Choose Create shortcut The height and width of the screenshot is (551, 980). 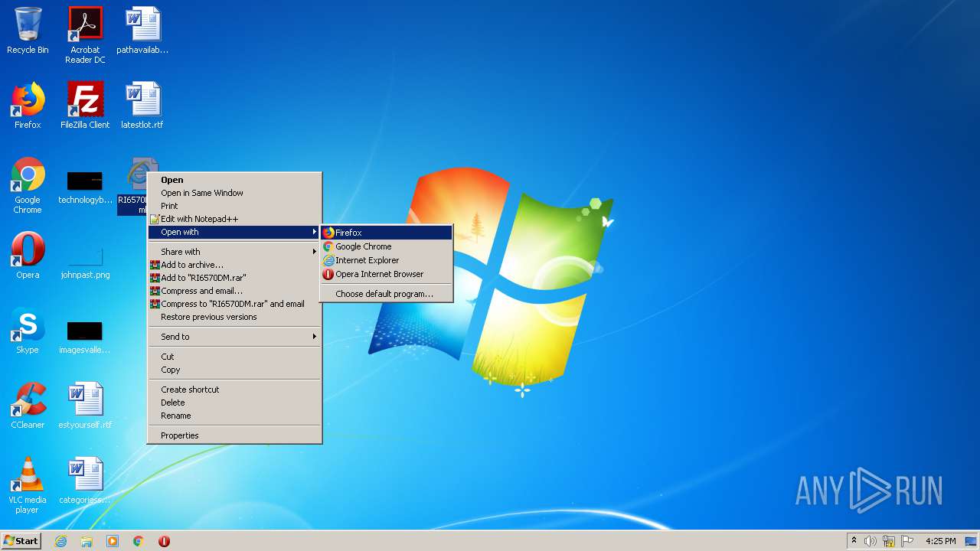[x=234, y=390]
